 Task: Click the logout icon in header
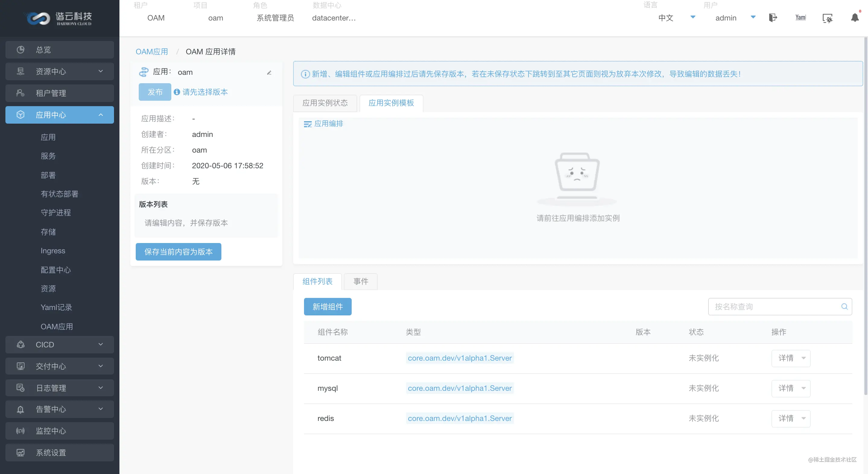click(773, 17)
